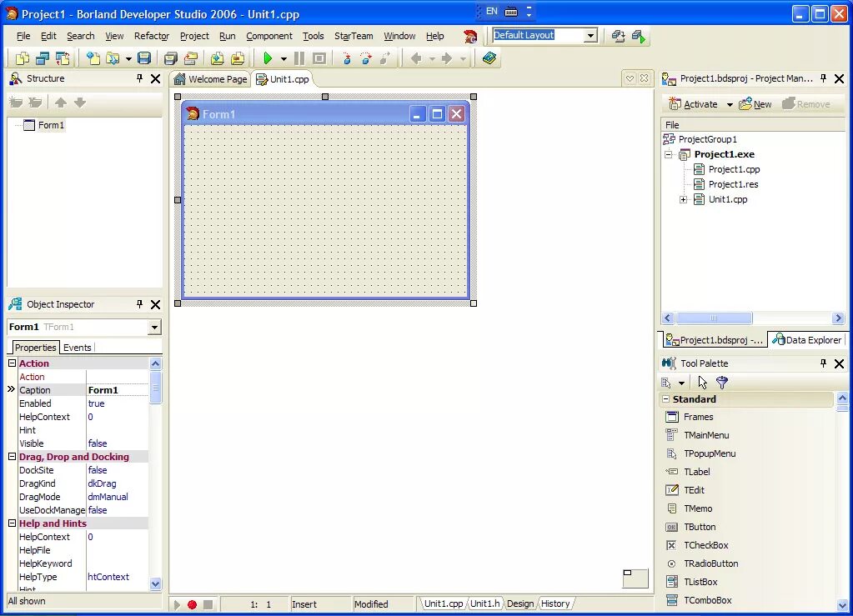This screenshot has width=853, height=616.
Task: Collapse the Action property category
Action: pos(12,363)
